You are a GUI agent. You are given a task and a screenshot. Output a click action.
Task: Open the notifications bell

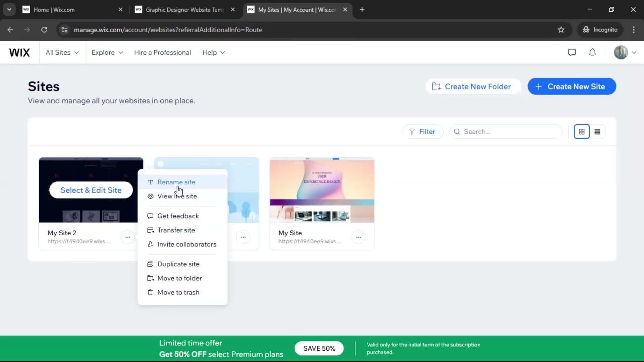tap(592, 53)
